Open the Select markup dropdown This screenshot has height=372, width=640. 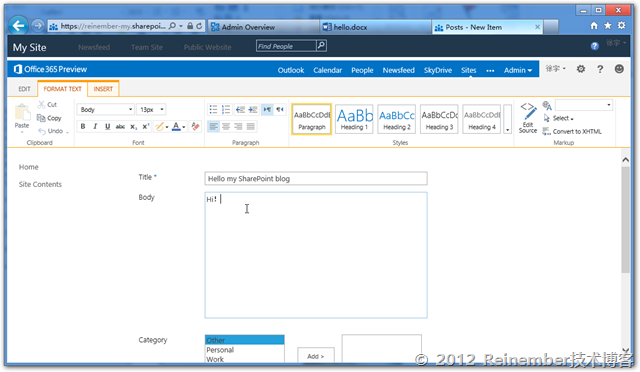click(559, 118)
